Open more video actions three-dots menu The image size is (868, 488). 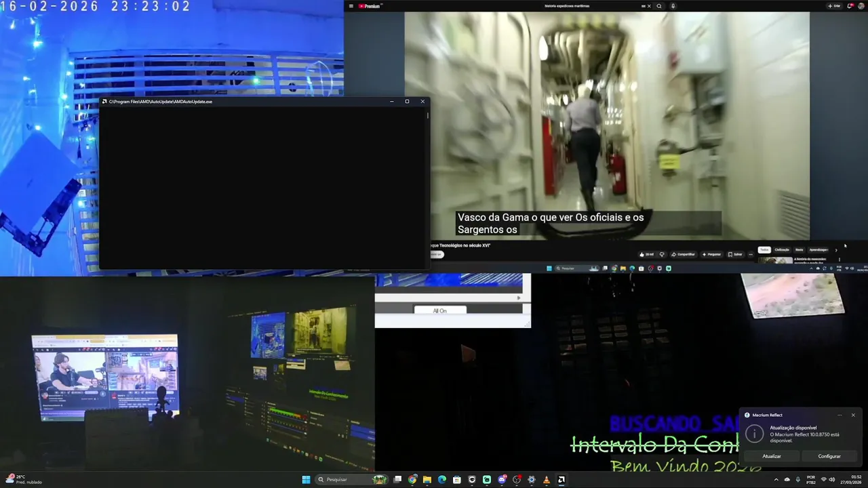coord(751,255)
